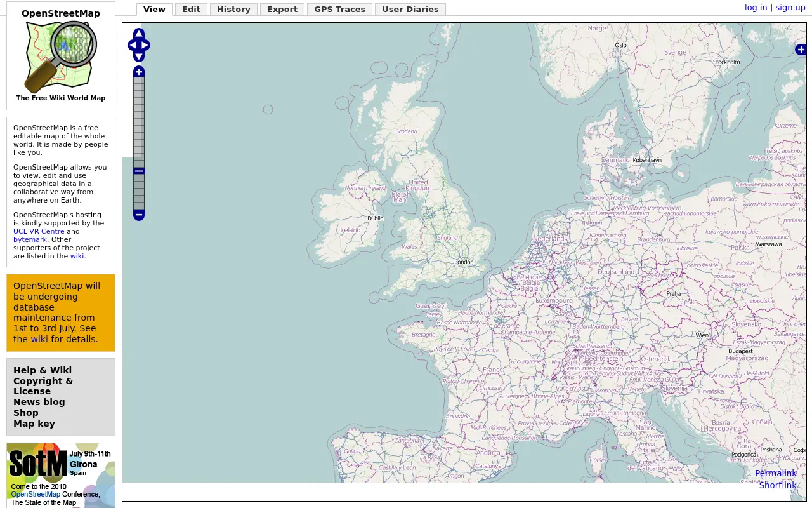Click the Budapest label on the map
Image resolution: width=812 pixels, height=508 pixels.
[x=740, y=351]
